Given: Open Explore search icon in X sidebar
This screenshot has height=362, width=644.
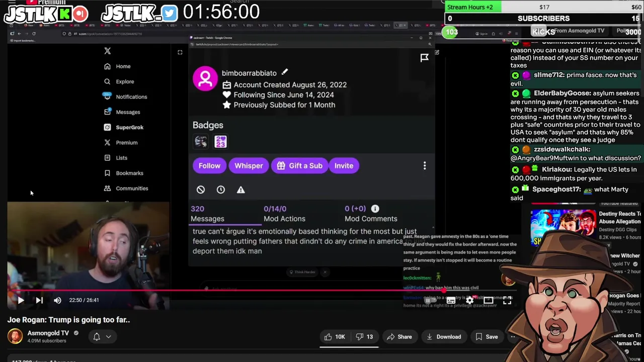Looking at the screenshot, I should coord(107,81).
